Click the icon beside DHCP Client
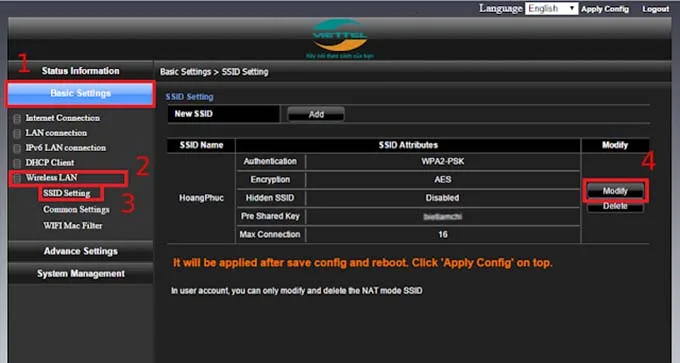 (x=17, y=163)
